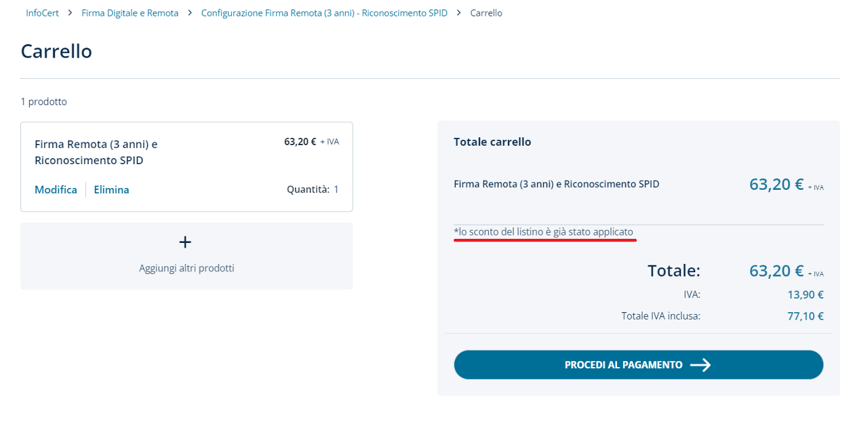Select the product title in the cart card

click(x=96, y=153)
